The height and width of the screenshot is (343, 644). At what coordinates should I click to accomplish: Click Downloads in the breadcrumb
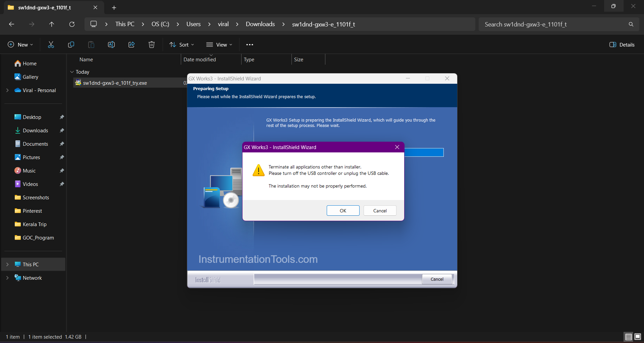coord(260,24)
